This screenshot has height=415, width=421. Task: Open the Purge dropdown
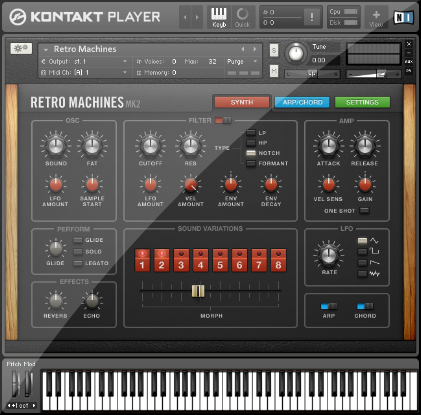(242, 62)
